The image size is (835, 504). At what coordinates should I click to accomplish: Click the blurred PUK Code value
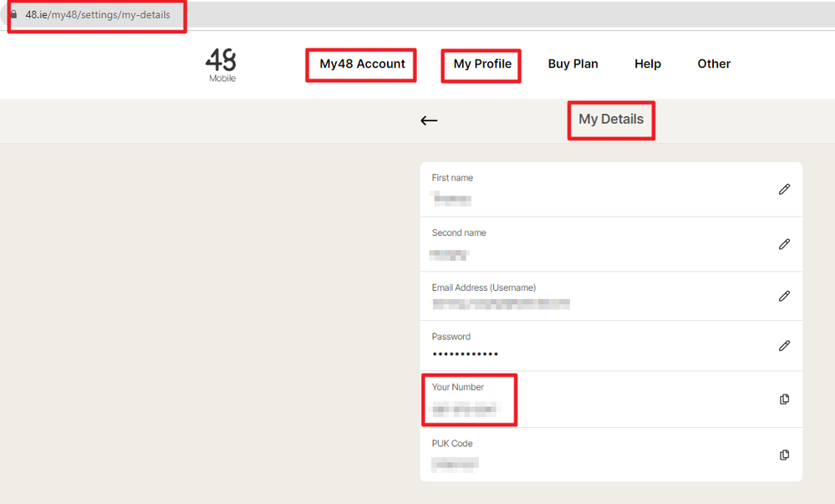coord(456,464)
